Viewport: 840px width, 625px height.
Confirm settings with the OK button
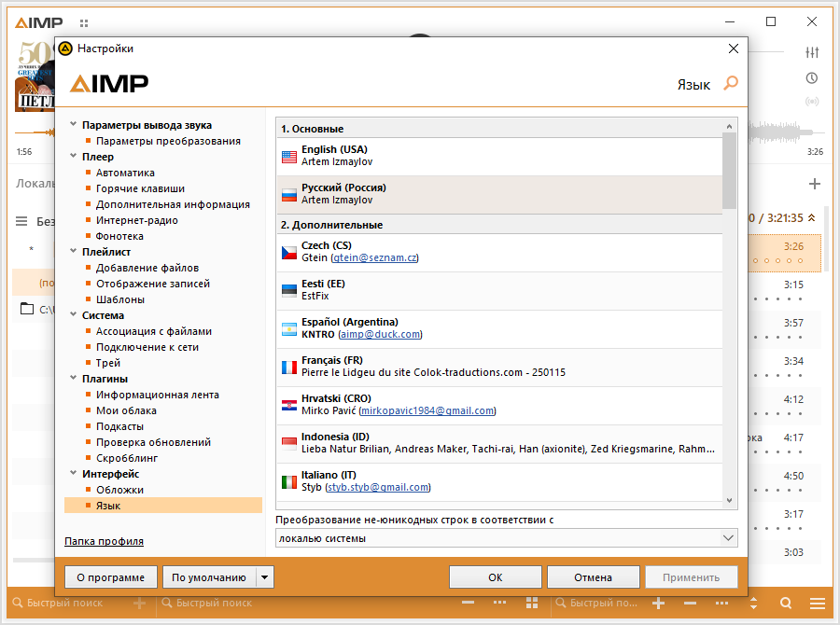pos(496,577)
